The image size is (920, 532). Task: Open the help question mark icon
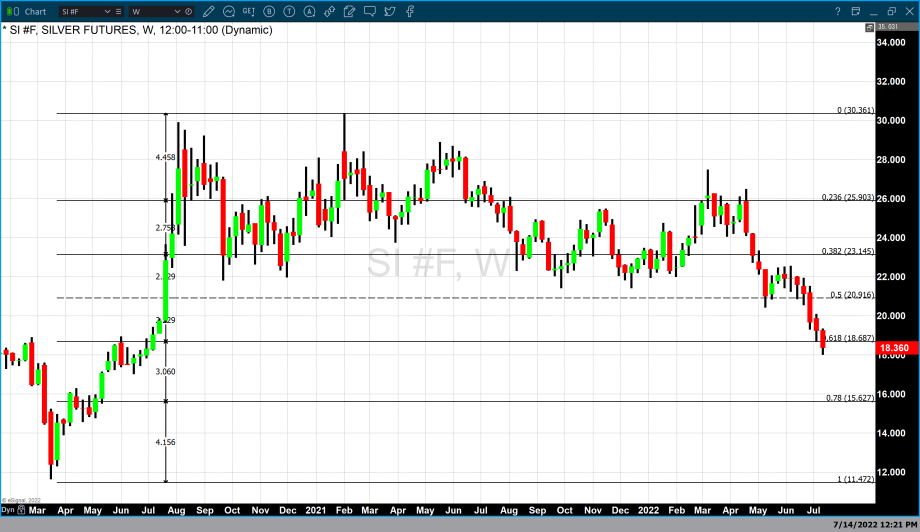[x=838, y=11]
